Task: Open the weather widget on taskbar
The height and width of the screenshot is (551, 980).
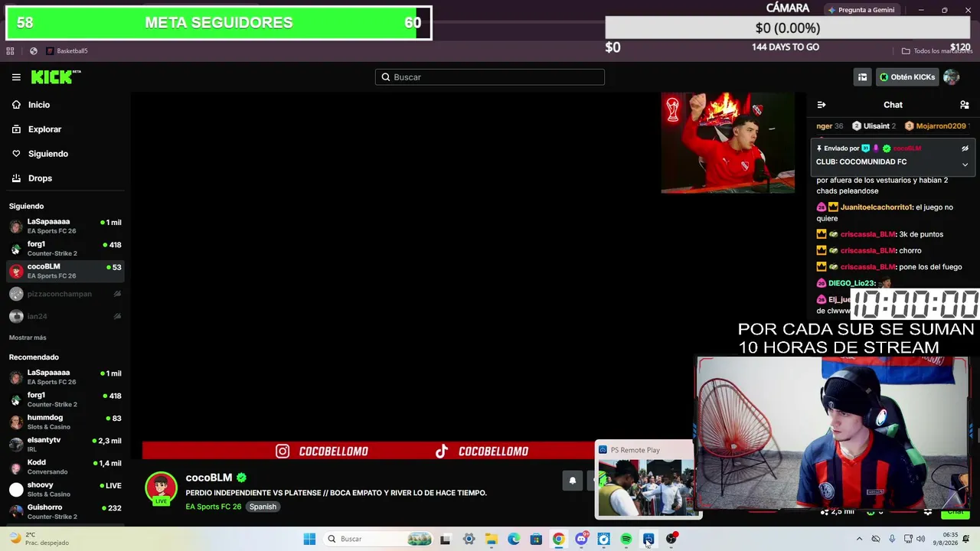Action: tap(38, 539)
